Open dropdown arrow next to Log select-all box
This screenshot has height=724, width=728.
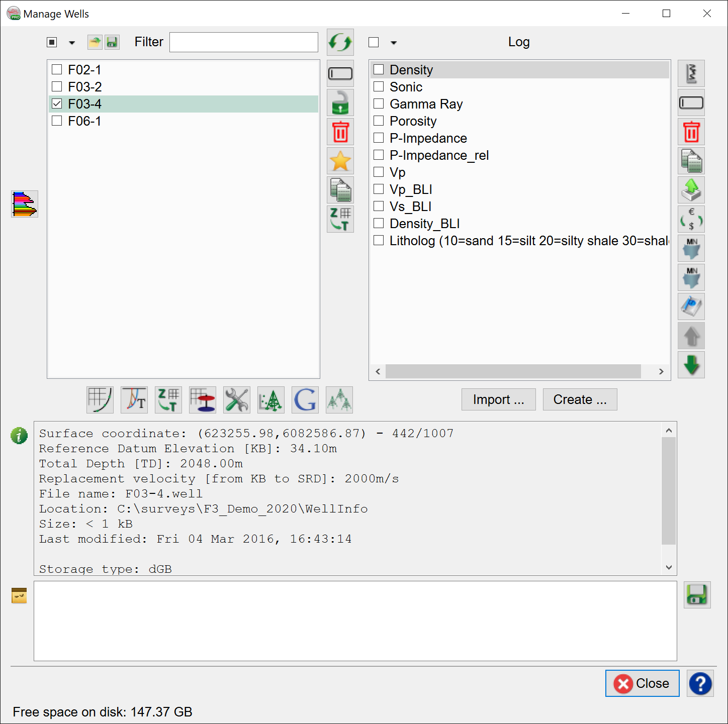click(x=394, y=43)
